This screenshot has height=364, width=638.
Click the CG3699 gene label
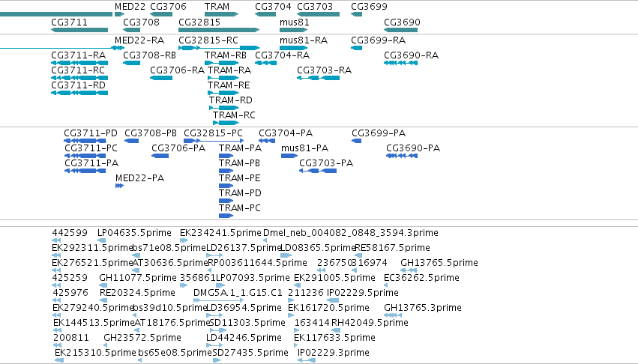(x=369, y=7)
